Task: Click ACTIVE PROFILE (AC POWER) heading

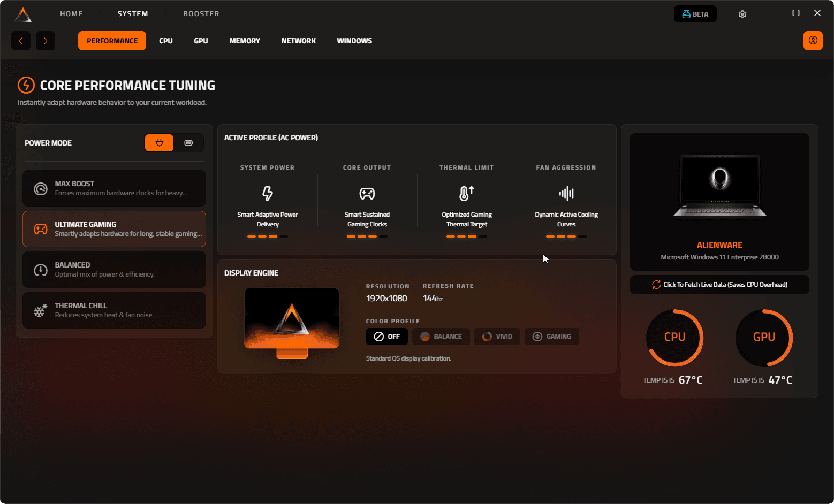Action: tap(271, 138)
